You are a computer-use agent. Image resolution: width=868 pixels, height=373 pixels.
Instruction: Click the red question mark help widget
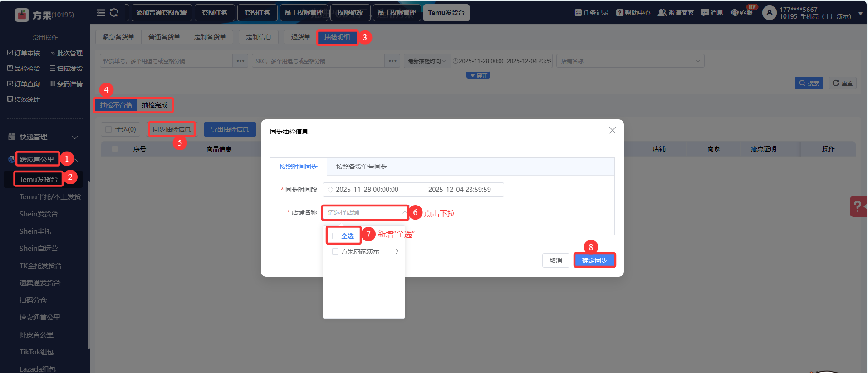coord(858,206)
